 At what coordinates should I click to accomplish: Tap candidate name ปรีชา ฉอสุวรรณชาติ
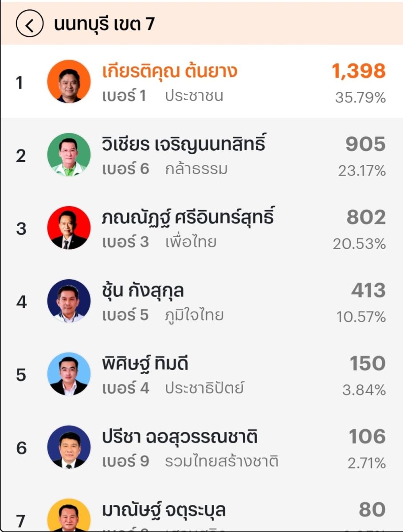pos(180,437)
